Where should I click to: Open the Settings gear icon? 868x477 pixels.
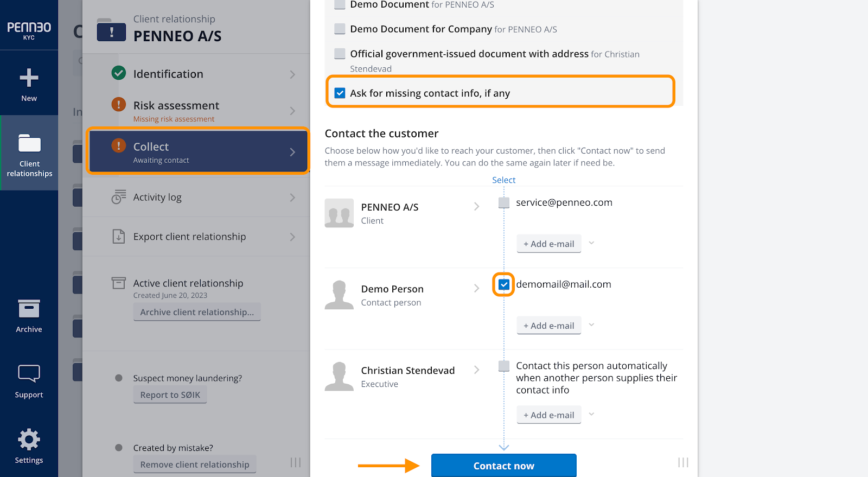click(29, 440)
